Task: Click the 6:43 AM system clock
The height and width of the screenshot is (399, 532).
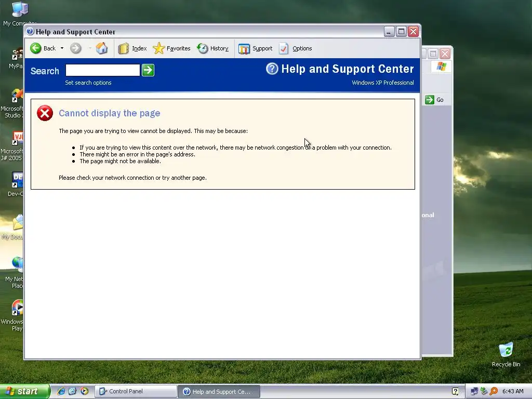Action: click(513, 391)
